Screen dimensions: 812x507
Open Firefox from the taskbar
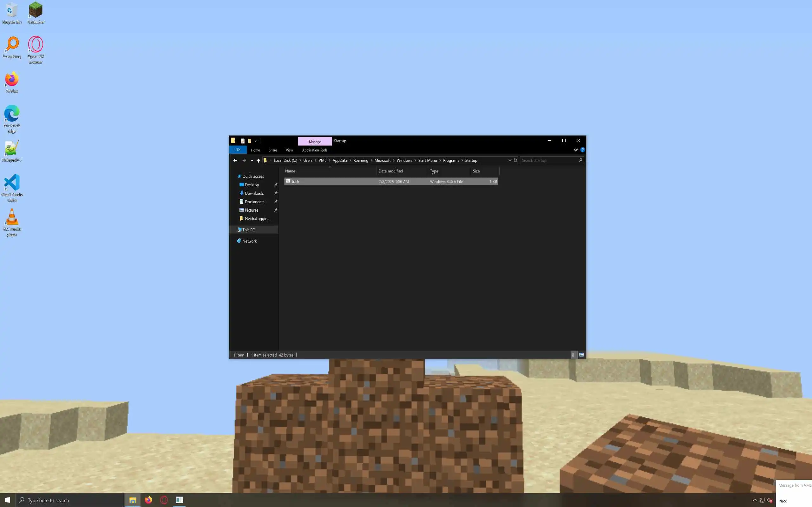pyautogui.click(x=148, y=500)
